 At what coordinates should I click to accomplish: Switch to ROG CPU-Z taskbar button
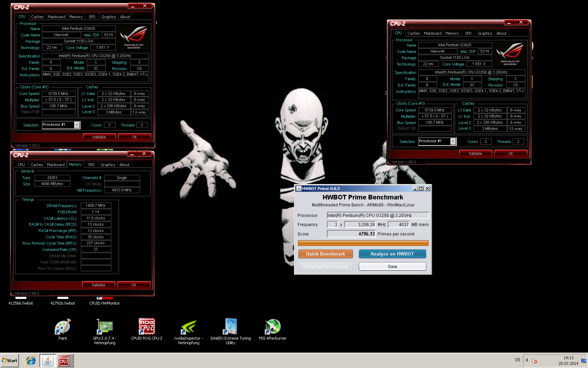click(x=64, y=361)
